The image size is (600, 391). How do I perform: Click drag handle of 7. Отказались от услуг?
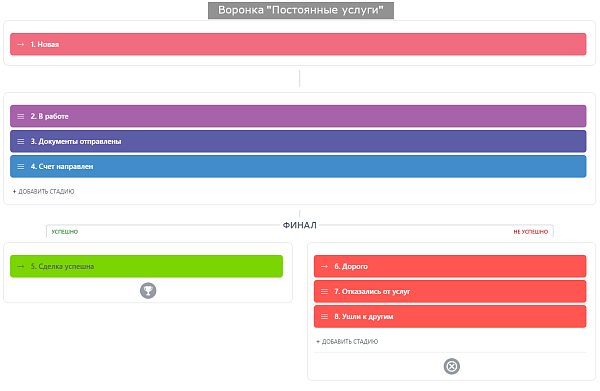324,292
